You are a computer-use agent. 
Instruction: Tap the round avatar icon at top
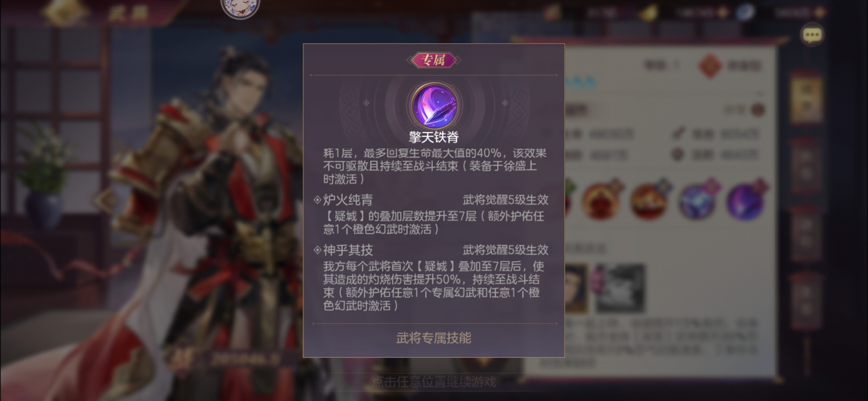(240, 7)
